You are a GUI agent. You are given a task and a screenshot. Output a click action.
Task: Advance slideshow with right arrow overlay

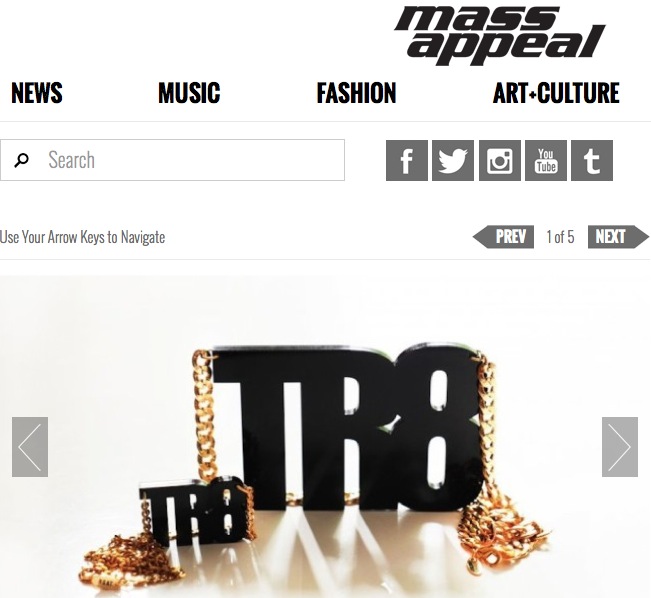tap(620, 447)
